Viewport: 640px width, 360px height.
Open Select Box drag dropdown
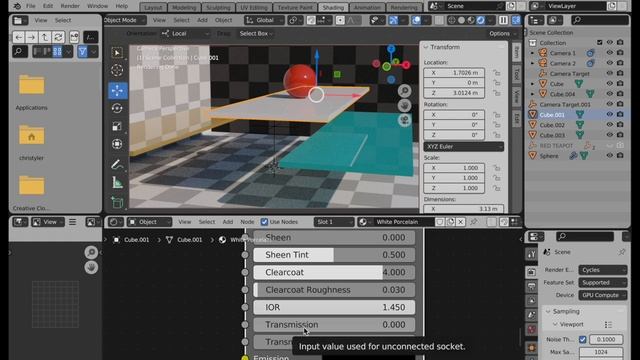coord(256,33)
